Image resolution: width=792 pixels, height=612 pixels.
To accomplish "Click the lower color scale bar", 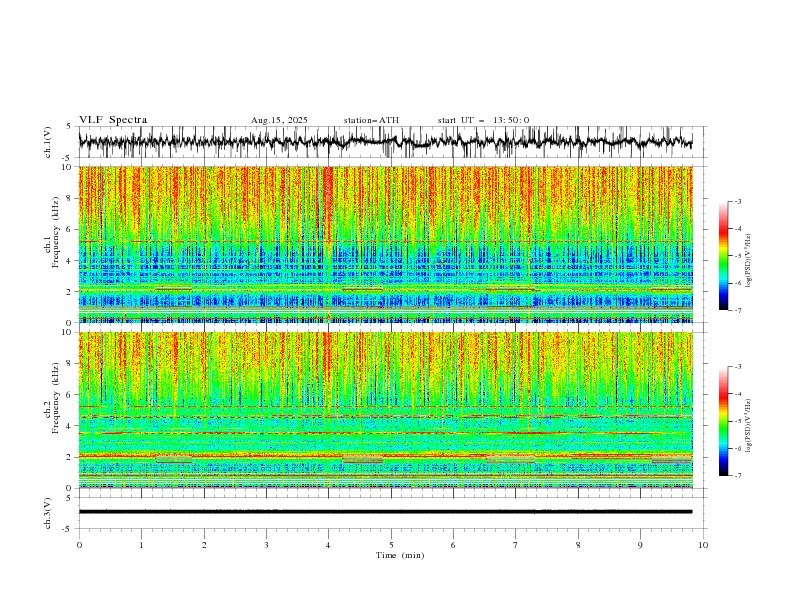I will [724, 421].
